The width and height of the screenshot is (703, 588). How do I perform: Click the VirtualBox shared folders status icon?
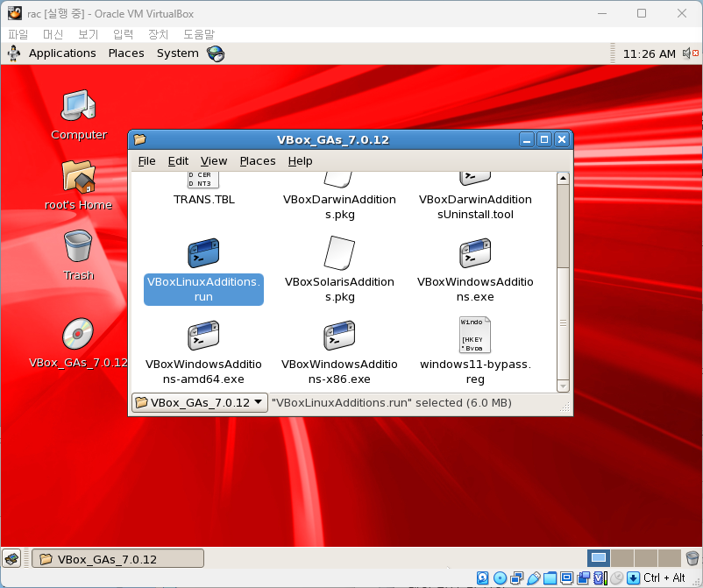(x=550, y=577)
